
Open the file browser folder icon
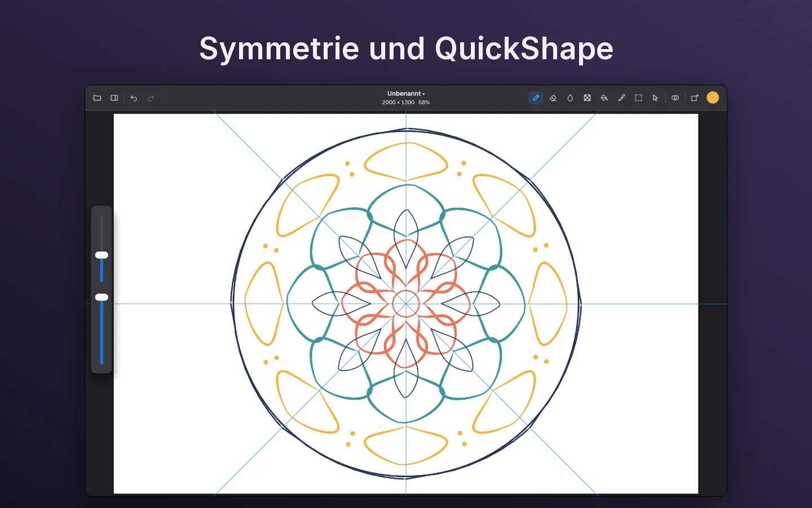click(97, 98)
